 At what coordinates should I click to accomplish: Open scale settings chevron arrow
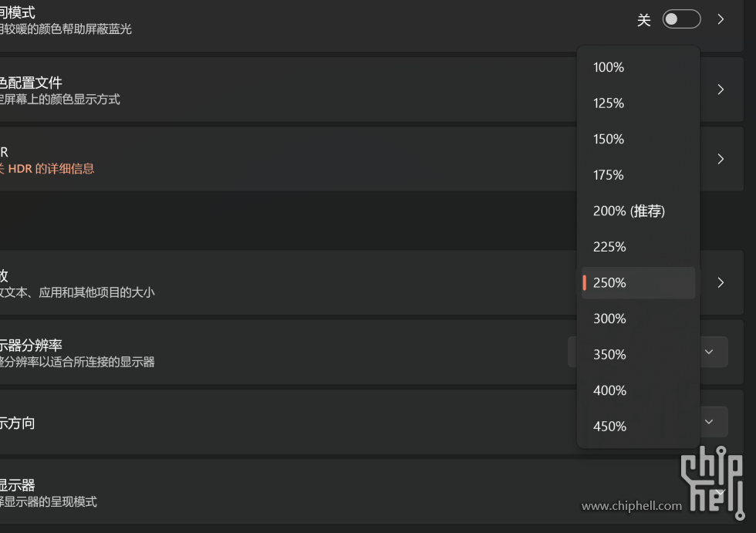coord(721,282)
